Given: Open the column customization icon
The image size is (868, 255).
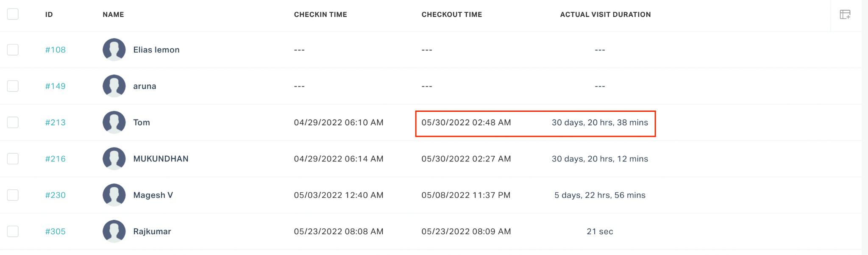Looking at the screenshot, I should [x=845, y=14].
